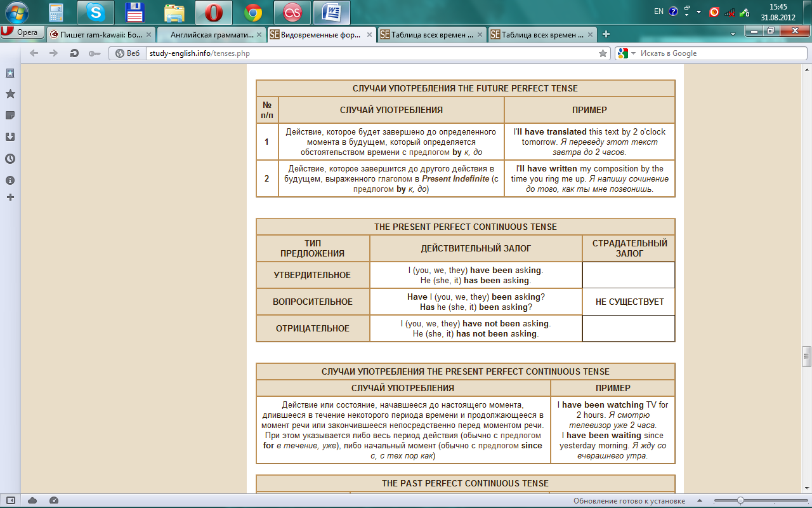Open the zoom options arrow in status bar
Screen dimensions: 812x508
coord(701,501)
